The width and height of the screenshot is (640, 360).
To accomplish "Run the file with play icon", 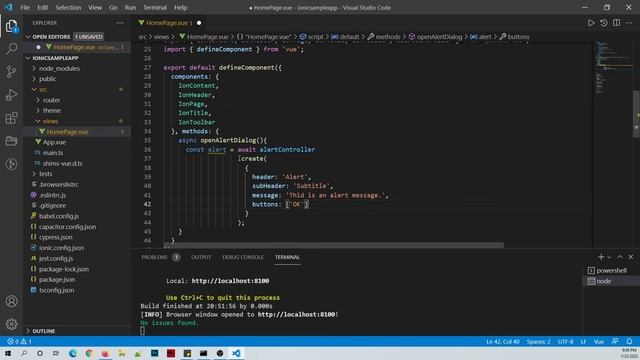I will (591, 23).
